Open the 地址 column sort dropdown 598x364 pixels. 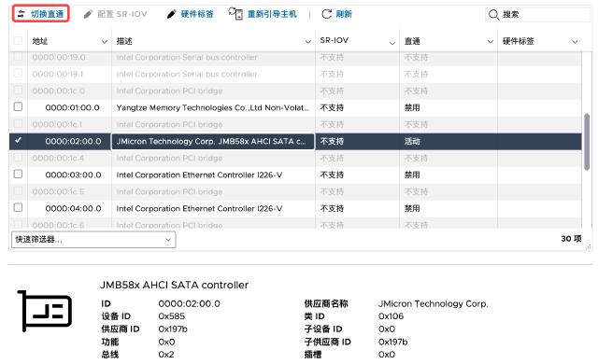click(104, 41)
